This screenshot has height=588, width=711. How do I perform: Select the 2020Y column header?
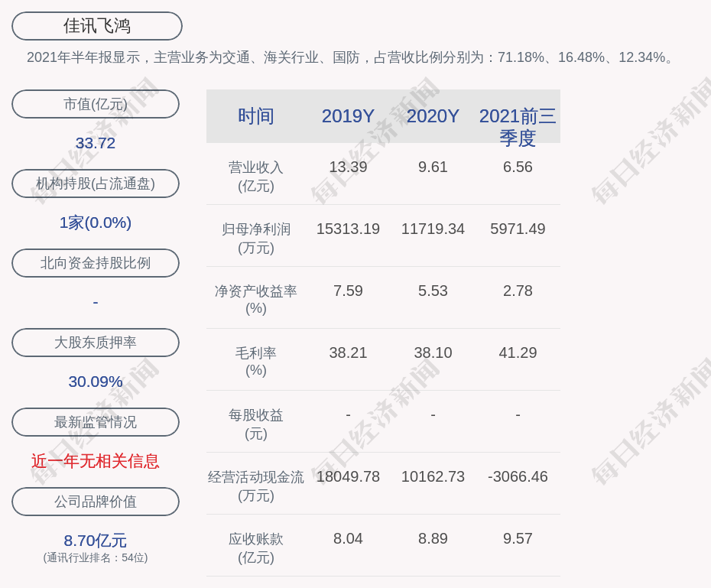(433, 116)
